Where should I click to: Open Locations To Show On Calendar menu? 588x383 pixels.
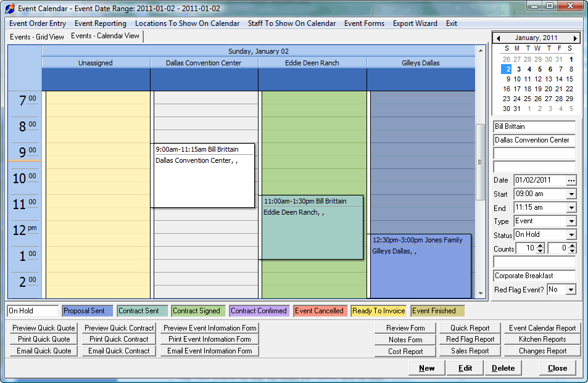(x=187, y=23)
